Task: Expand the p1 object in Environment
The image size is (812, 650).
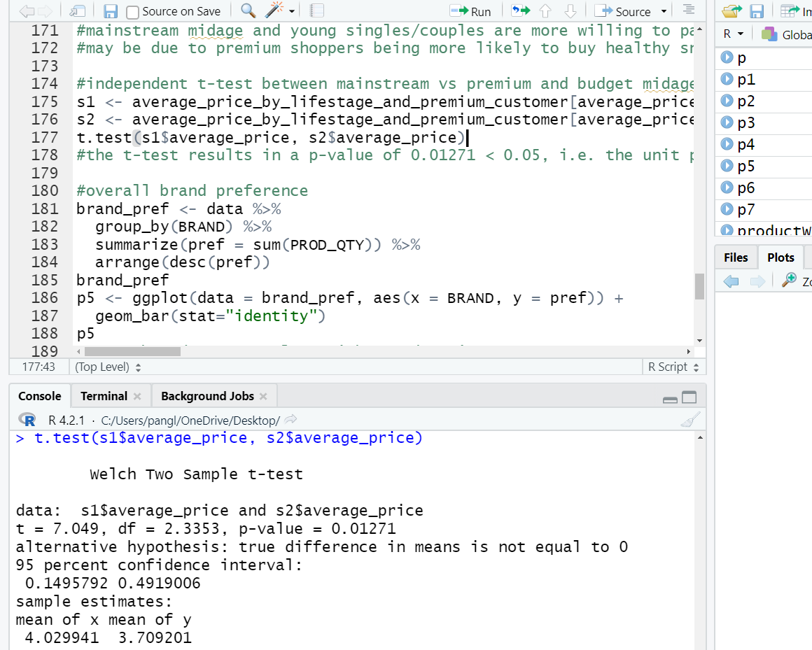Action: 727,80
